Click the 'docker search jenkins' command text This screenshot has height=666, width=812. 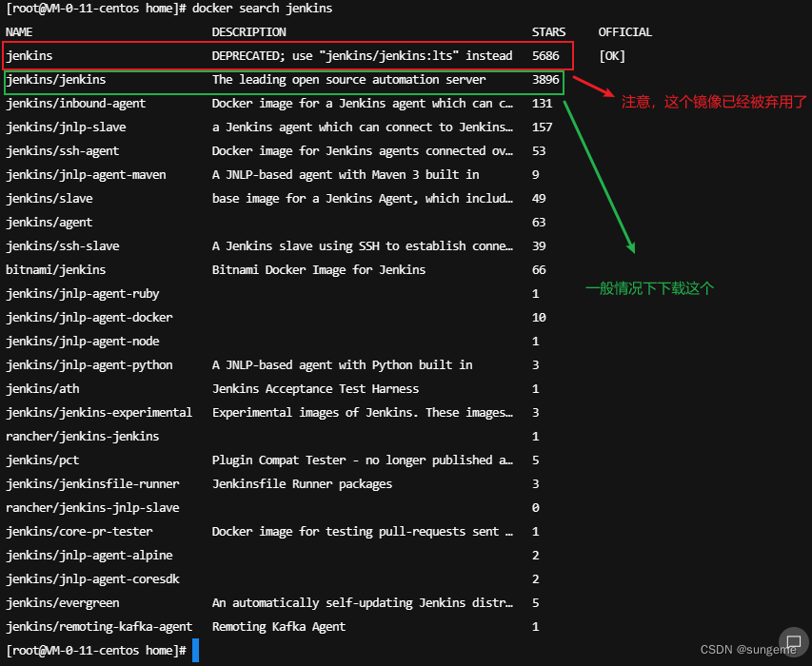(x=262, y=9)
